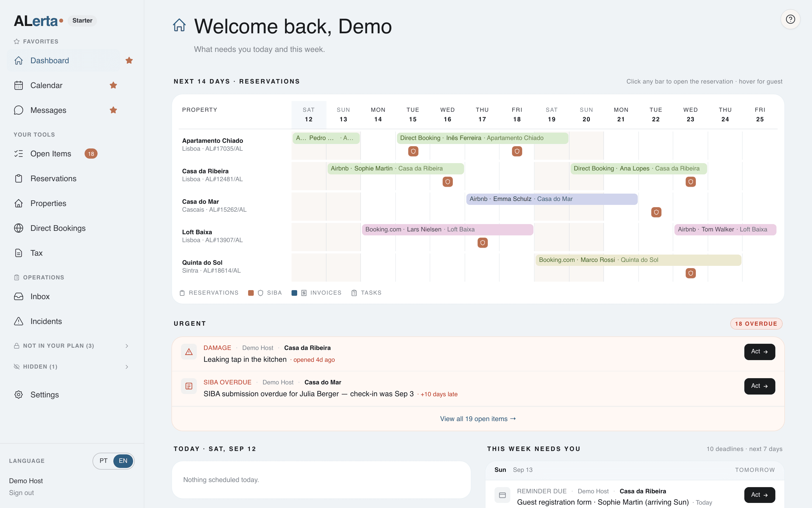This screenshot has width=812, height=508.
Task: Open Marco Rossi Booking.com reservation bar
Action: tap(639, 260)
